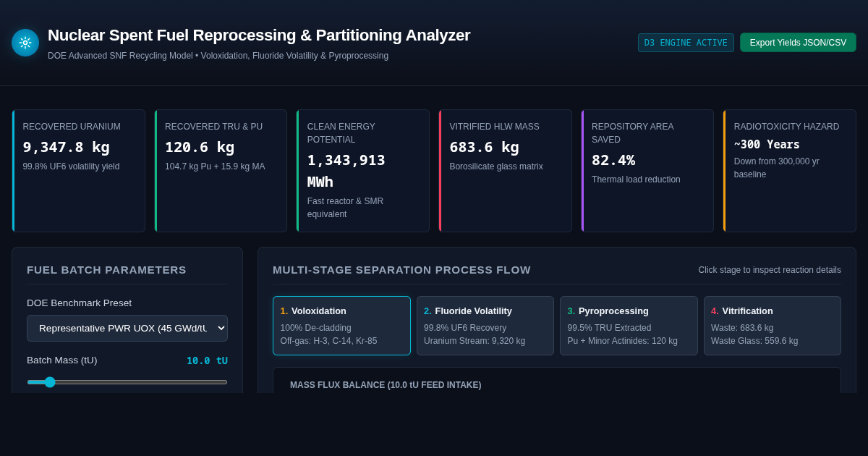This screenshot has width=868, height=456.
Task: Click the ~300 Years radiotoxicity value
Action: 767,145
